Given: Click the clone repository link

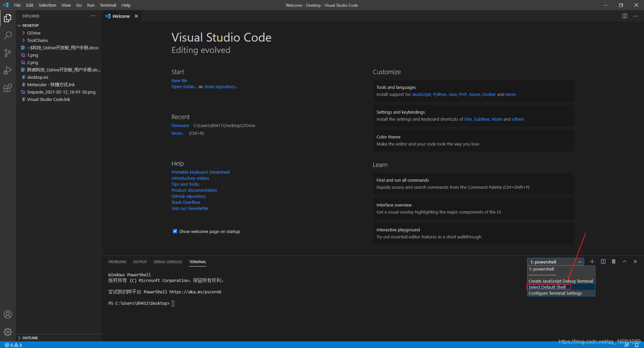Looking at the screenshot, I should coord(221,87).
